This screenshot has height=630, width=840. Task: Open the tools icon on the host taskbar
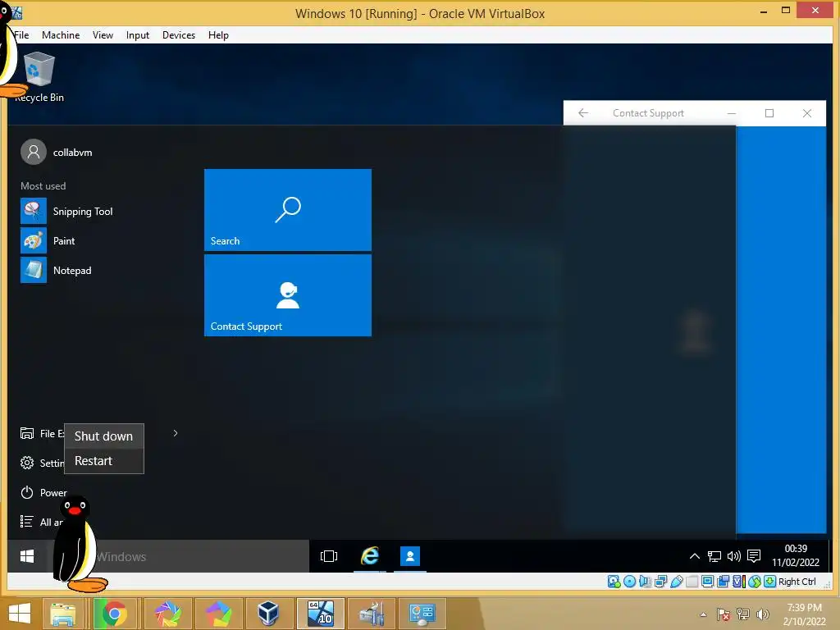pyautogui.click(x=372, y=614)
